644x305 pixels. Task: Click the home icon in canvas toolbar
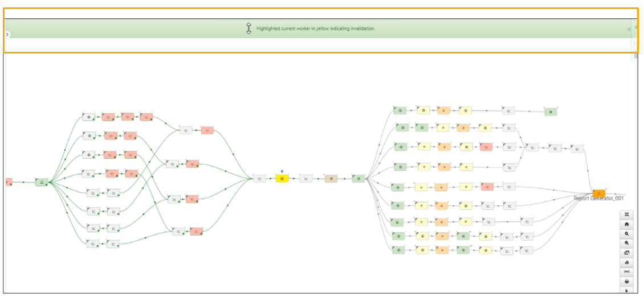[626, 224]
